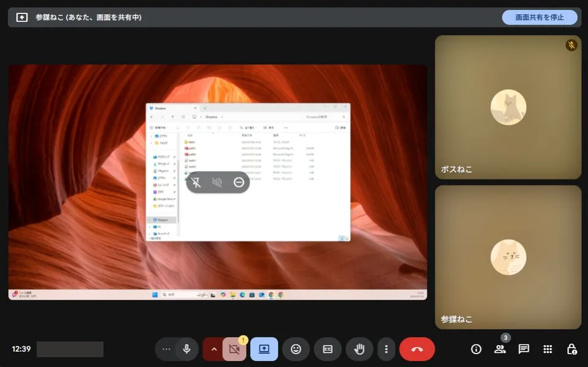Open the emoji reactions panel

tap(296, 349)
